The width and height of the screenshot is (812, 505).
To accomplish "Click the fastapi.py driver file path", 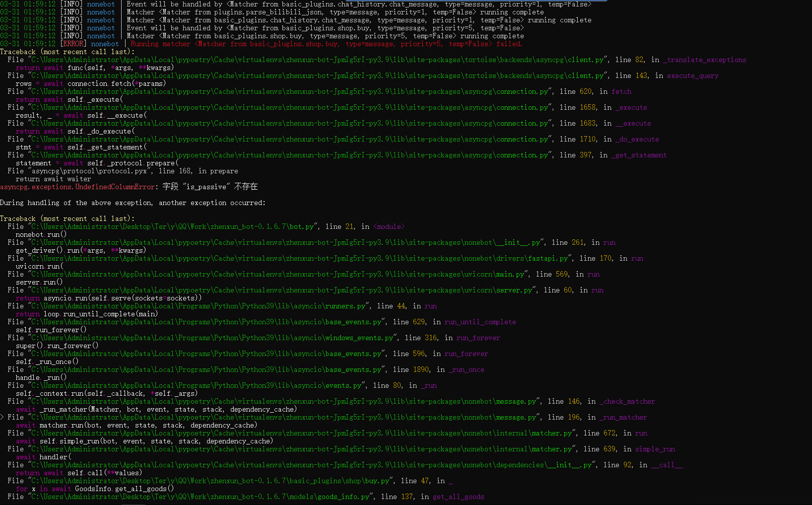I will 300,258.
